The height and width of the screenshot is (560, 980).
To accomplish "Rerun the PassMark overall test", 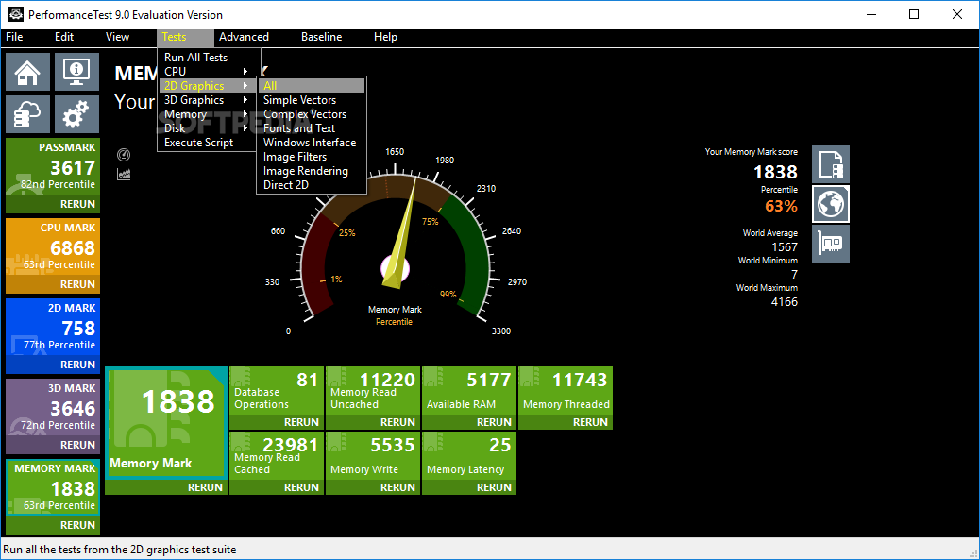I will click(77, 204).
